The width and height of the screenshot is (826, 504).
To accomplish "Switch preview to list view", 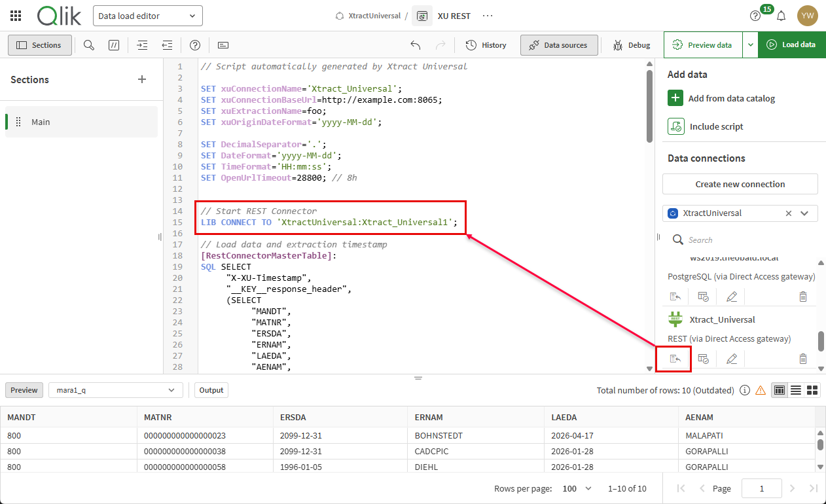I will [x=795, y=389].
